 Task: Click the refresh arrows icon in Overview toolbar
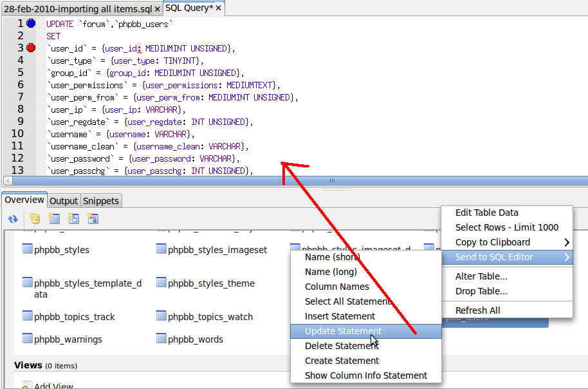[x=13, y=219]
